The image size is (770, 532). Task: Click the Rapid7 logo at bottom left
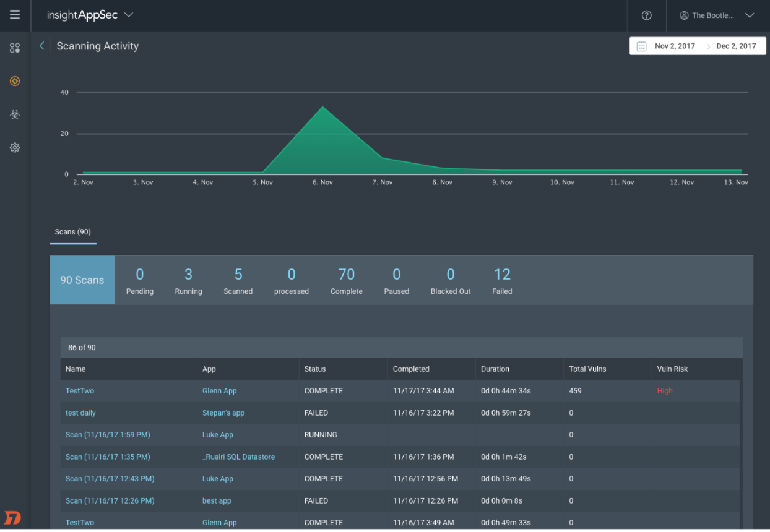click(12, 517)
